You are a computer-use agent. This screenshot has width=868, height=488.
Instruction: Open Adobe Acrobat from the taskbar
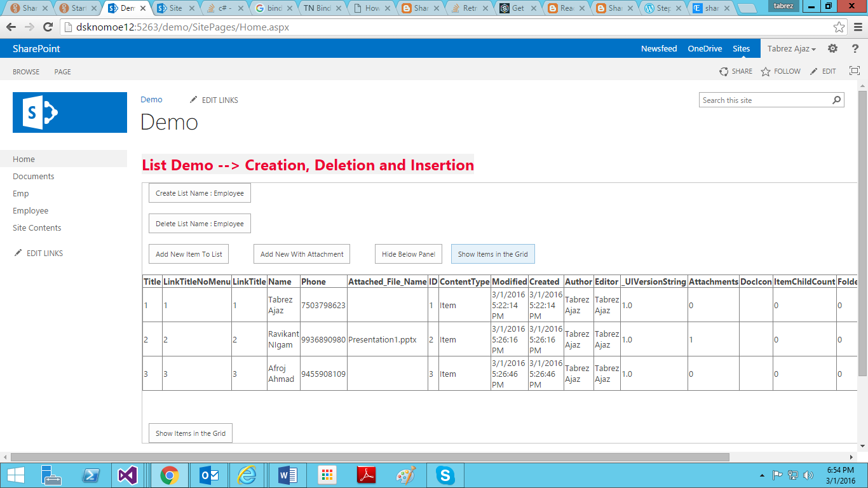(x=366, y=475)
